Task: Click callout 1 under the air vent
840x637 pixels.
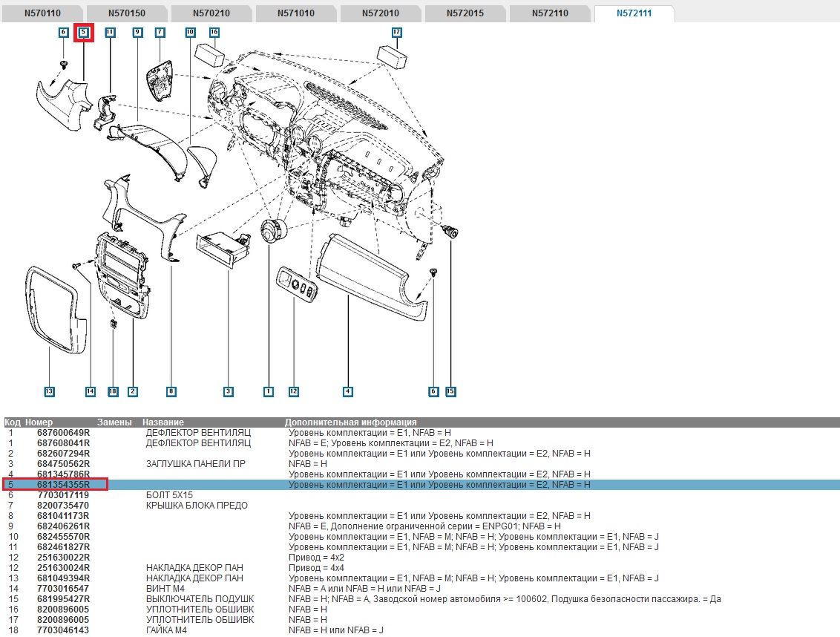Action: 269,391
